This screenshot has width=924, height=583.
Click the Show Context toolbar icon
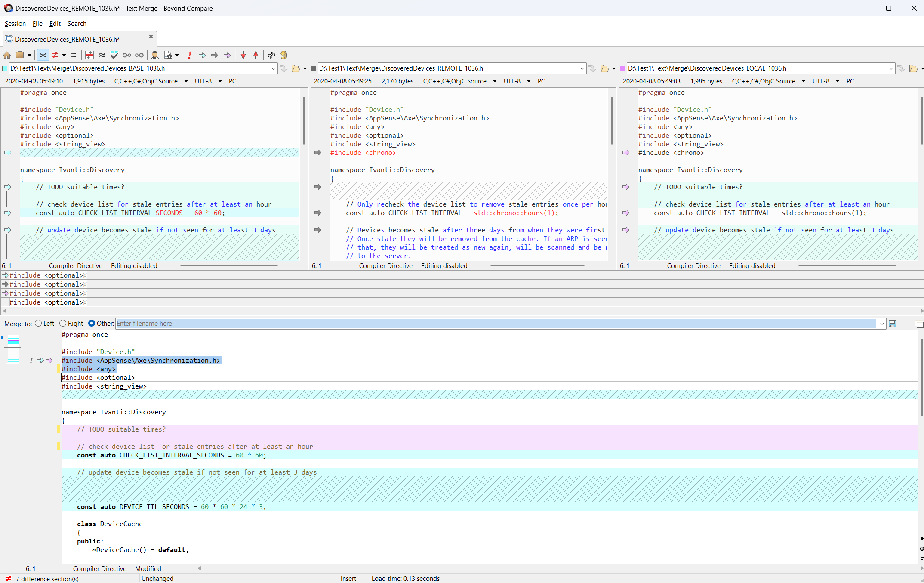coord(89,55)
